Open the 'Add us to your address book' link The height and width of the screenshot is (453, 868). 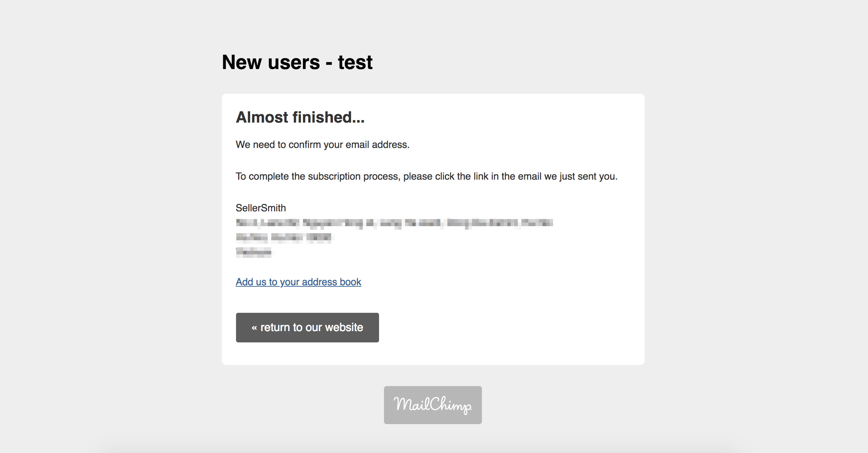point(298,282)
